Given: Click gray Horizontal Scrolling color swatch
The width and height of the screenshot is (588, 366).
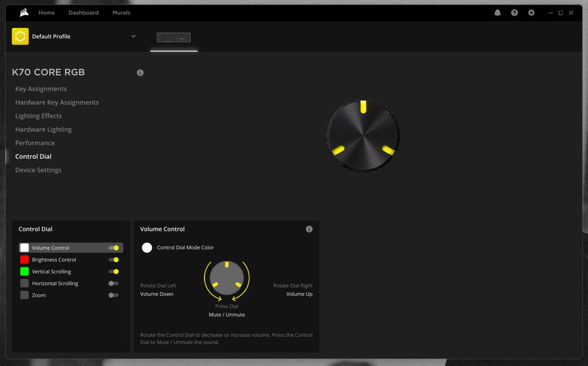Looking at the screenshot, I should click(x=25, y=283).
